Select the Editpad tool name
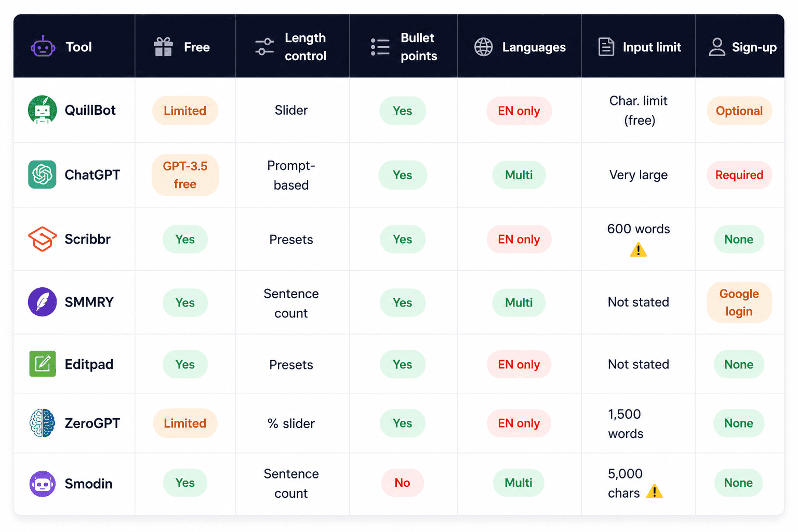Screen dimensions: 798x532 89,364
